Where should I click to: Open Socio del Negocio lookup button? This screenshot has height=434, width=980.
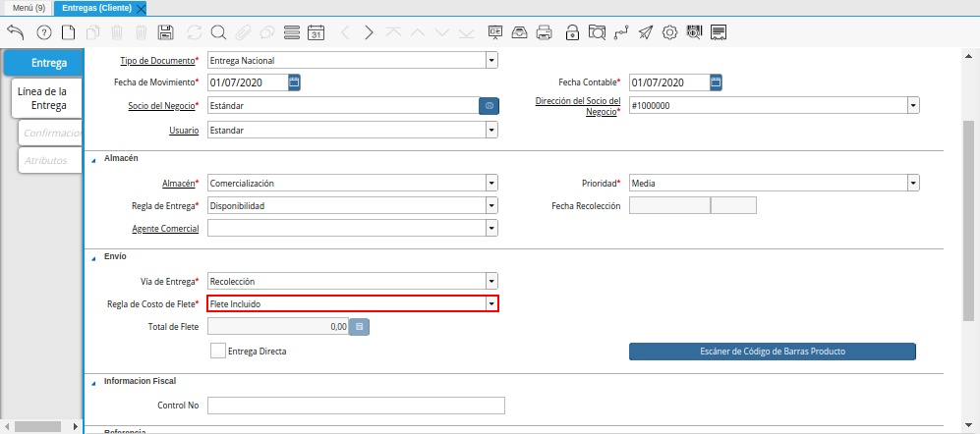pos(490,106)
